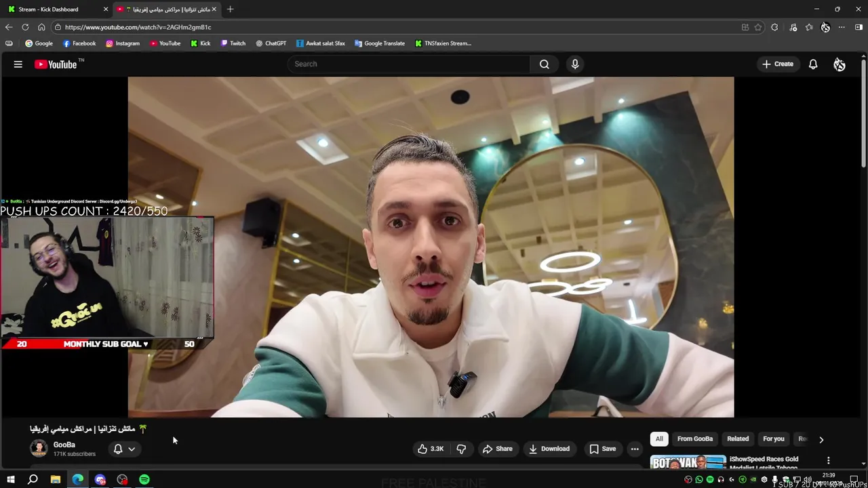Click the video player to pause
The image size is (868, 488).
pyautogui.click(x=431, y=247)
